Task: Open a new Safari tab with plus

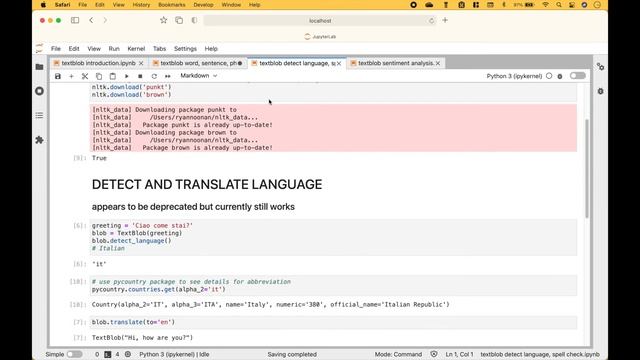Action: [445, 20]
